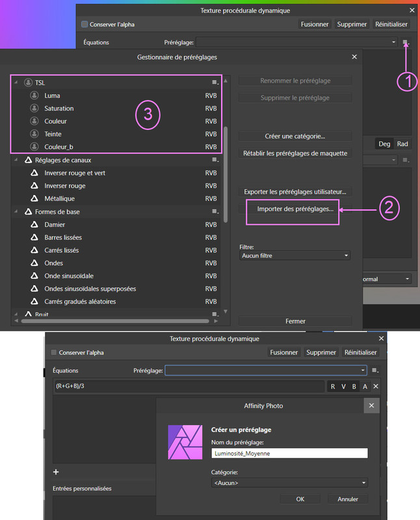This screenshot has width=420, height=520.
Task: Open the Bruit category menu icon
Action: pyautogui.click(x=215, y=314)
